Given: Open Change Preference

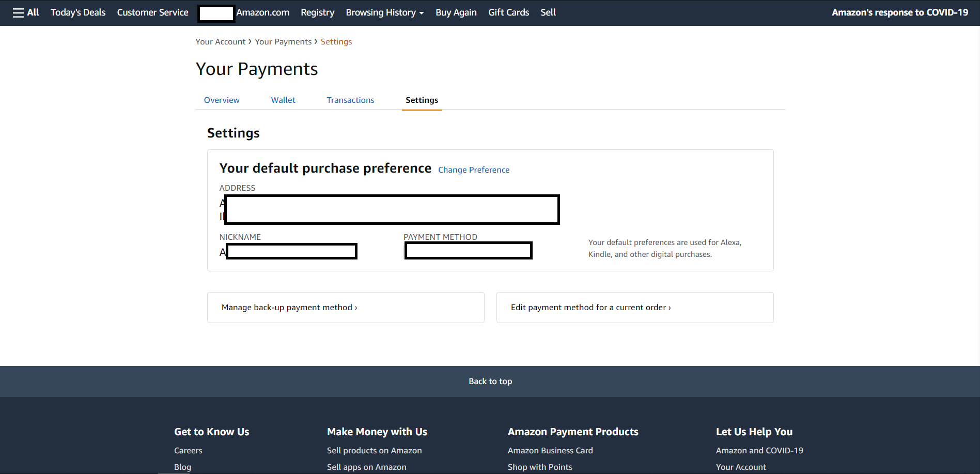Looking at the screenshot, I should pyautogui.click(x=473, y=170).
